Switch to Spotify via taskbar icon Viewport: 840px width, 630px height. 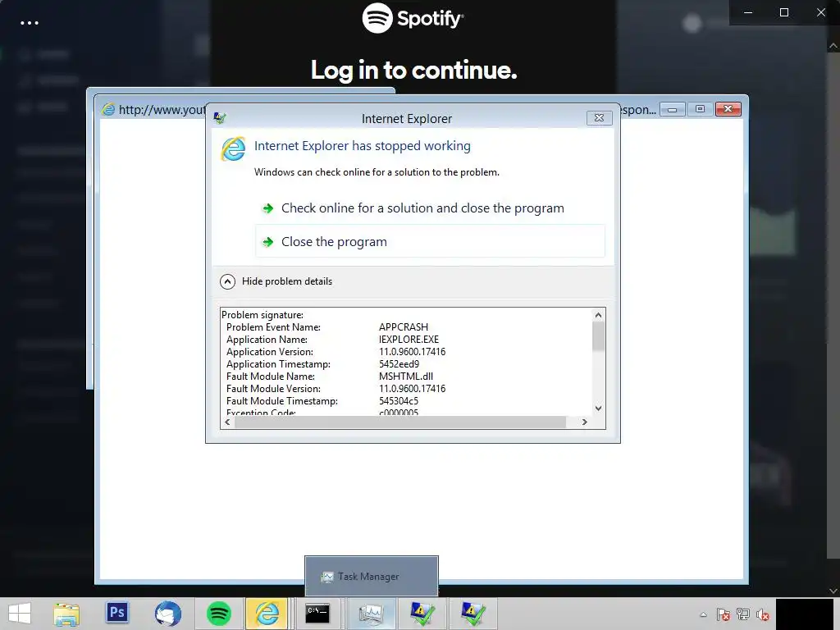[218, 614]
